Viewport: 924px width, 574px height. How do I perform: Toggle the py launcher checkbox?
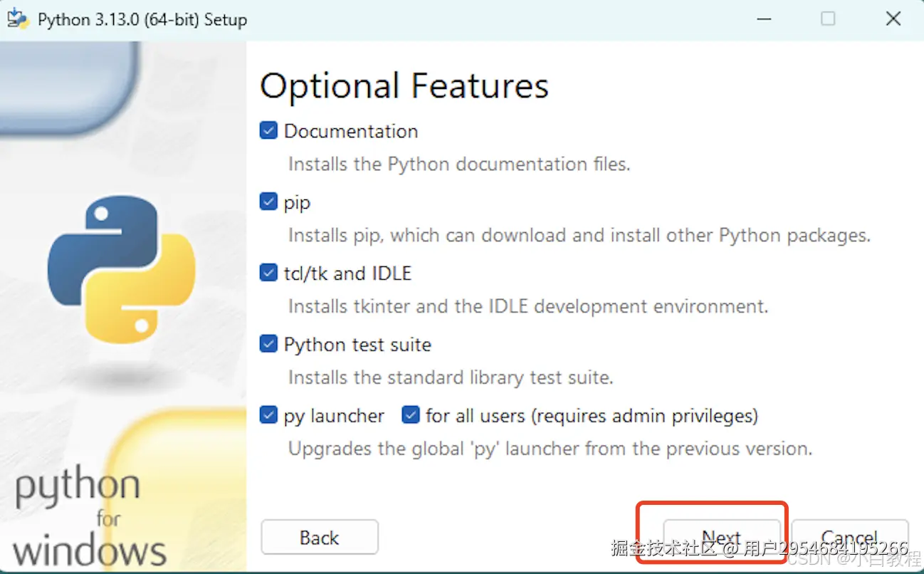pos(268,415)
